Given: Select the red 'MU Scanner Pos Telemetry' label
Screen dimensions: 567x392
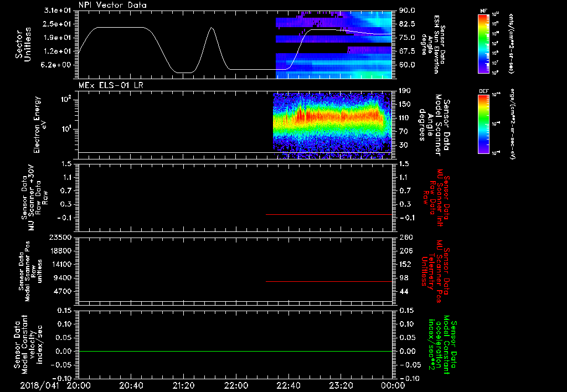Looking at the screenshot, I should pyautogui.click(x=435, y=271).
